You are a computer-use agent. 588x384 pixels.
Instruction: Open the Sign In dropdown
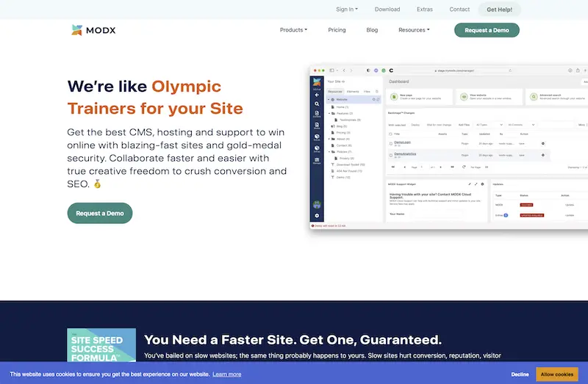(347, 10)
